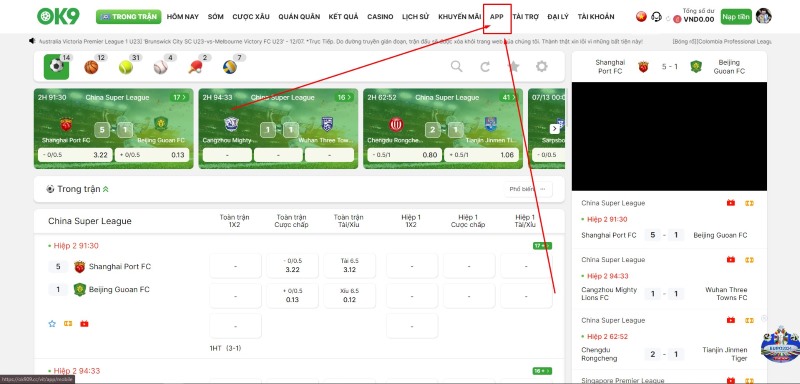Image resolution: width=800 pixels, height=384 pixels.
Task: Open the favorites star filter
Action: (x=514, y=66)
